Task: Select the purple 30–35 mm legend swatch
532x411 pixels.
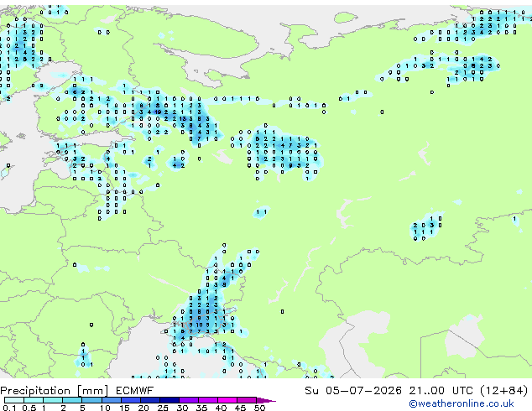Action: coord(189,400)
